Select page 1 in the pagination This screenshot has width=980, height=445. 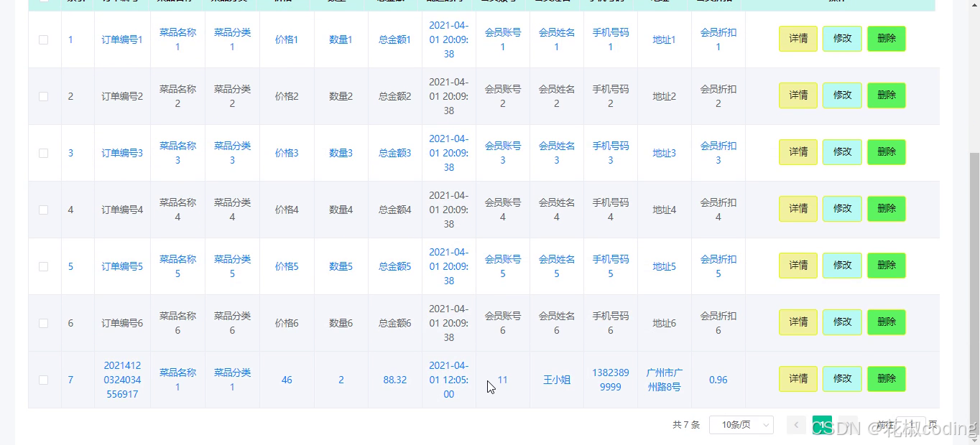pos(822,425)
